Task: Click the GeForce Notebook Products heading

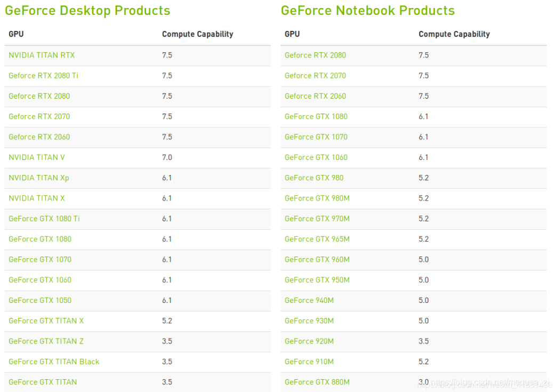Action: (368, 11)
